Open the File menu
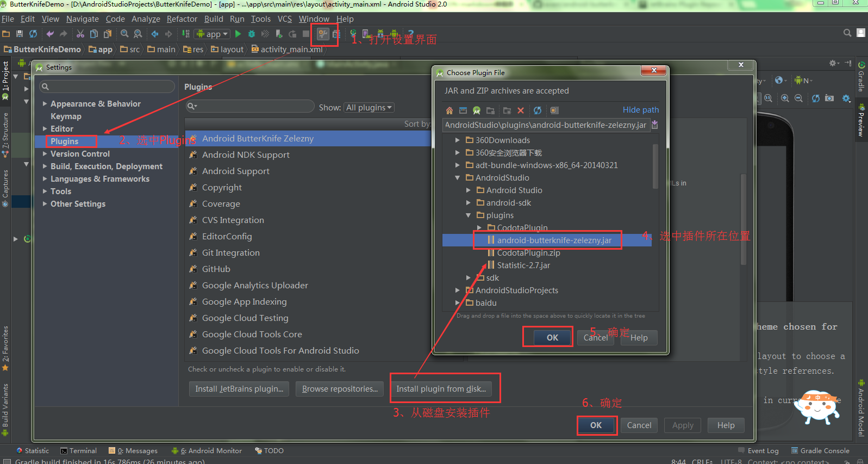This screenshot has width=868, height=464. [8, 19]
